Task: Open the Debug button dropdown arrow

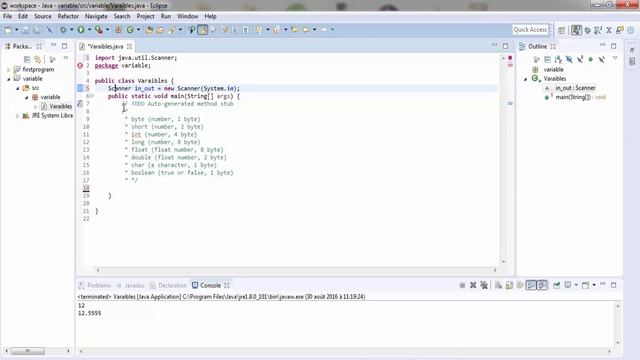Action: [71, 30]
